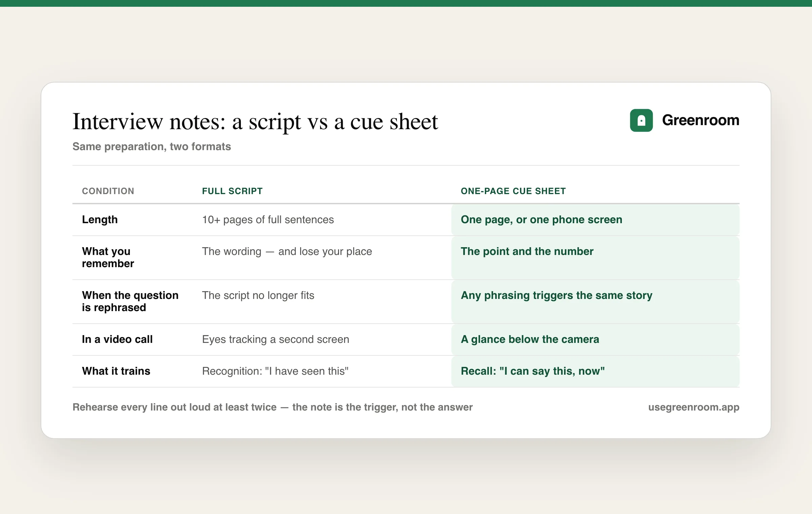Click the ONE-PAGE CUE SHEET column header
The height and width of the screenshot is (514, 812).
point(513,191)
